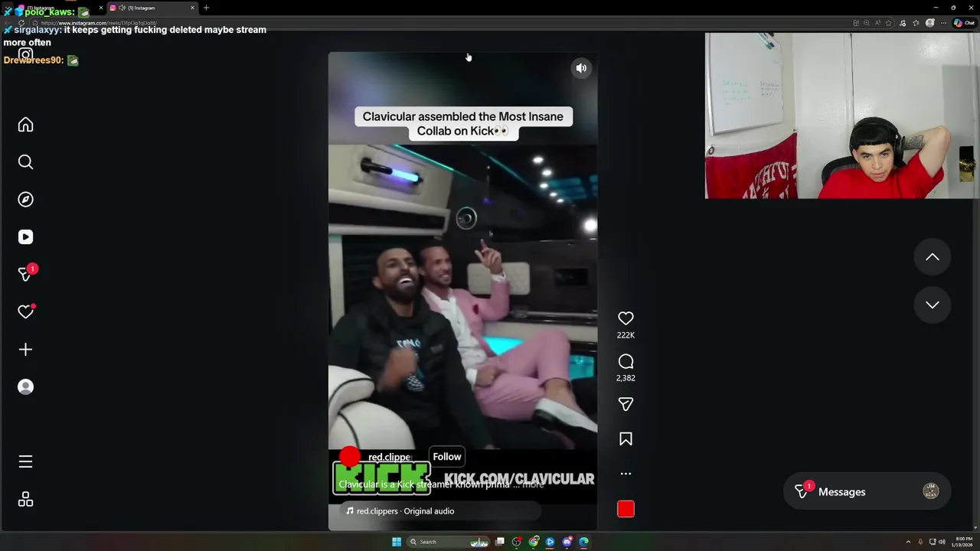Open Notifications heart icon in sidebar
980x551 pixels.
pyautogui.click(x=25, y=311)
